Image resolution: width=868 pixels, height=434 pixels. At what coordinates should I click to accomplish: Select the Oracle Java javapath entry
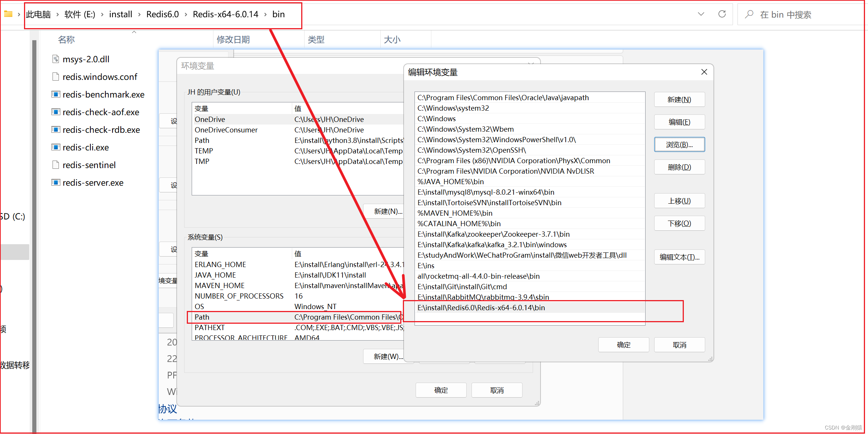pyautogui.click(x=530, y=98)
